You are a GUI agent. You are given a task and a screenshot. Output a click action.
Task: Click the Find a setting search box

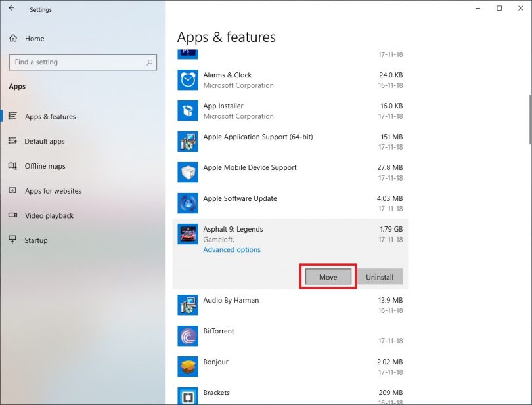pyautogui.click(x=82, y=62)
